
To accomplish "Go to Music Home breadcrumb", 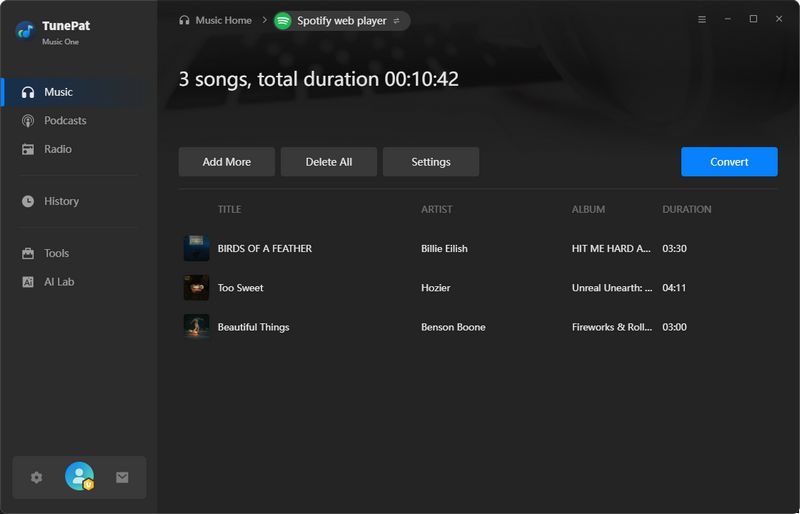I will coord(215,20).
